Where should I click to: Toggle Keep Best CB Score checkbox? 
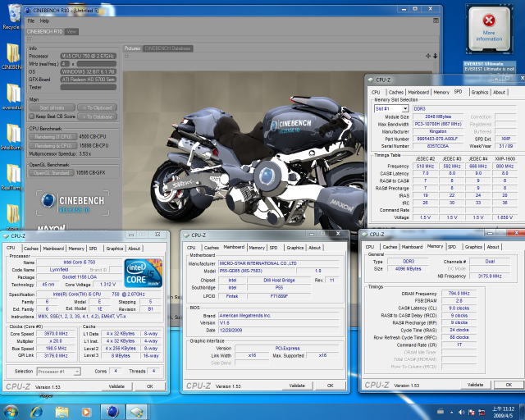pos(32,116)
